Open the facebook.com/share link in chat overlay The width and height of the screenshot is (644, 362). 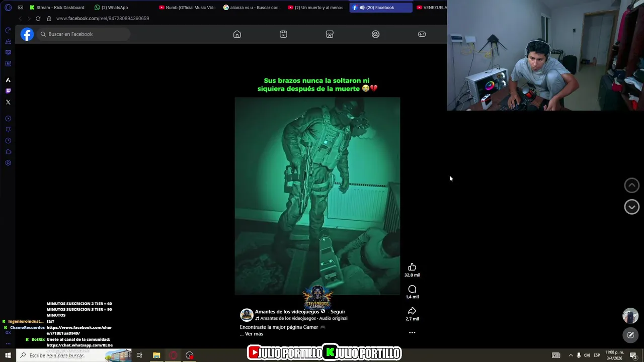click(x=79, y=330)
